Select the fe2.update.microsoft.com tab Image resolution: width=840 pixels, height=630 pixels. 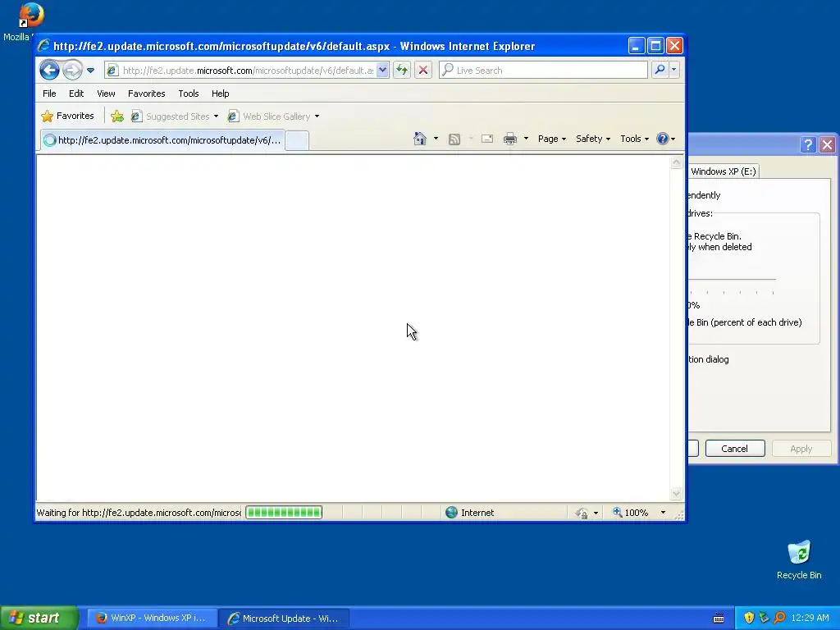pyautogui.click(x=162, y=140)
